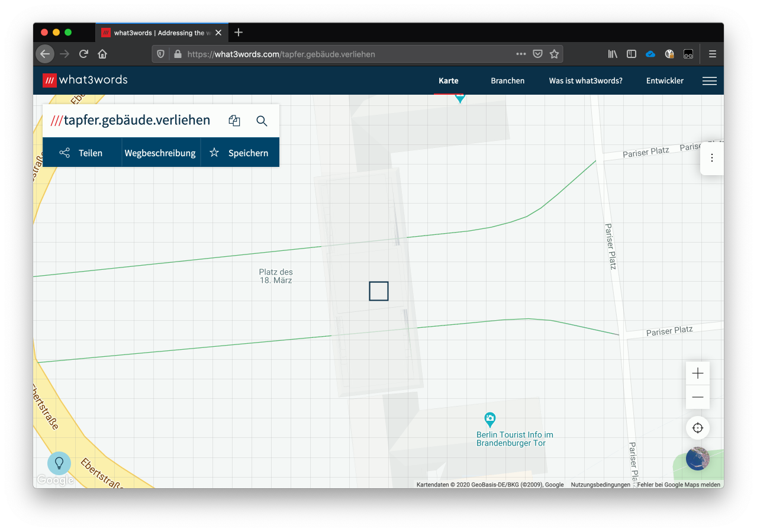Open Was ist what3words? page

coord(586,81)
